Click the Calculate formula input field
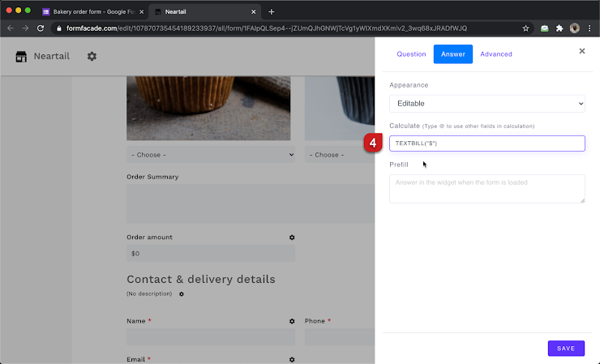 tap(486, 143)
